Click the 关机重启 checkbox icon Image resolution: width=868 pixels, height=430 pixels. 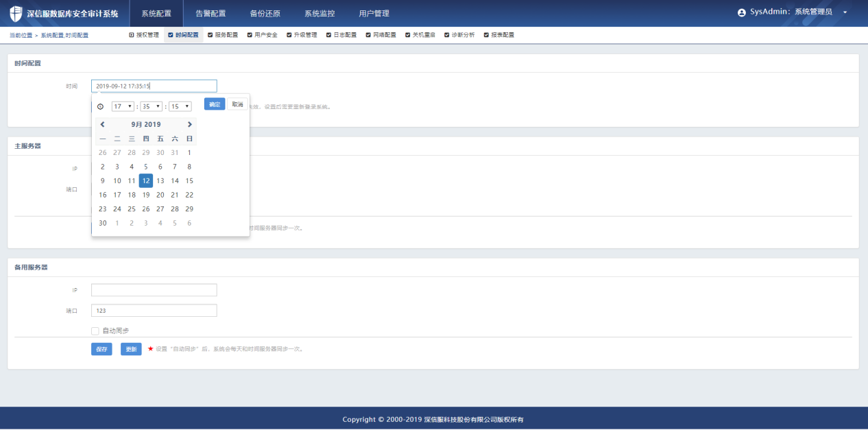coord(407,35)
